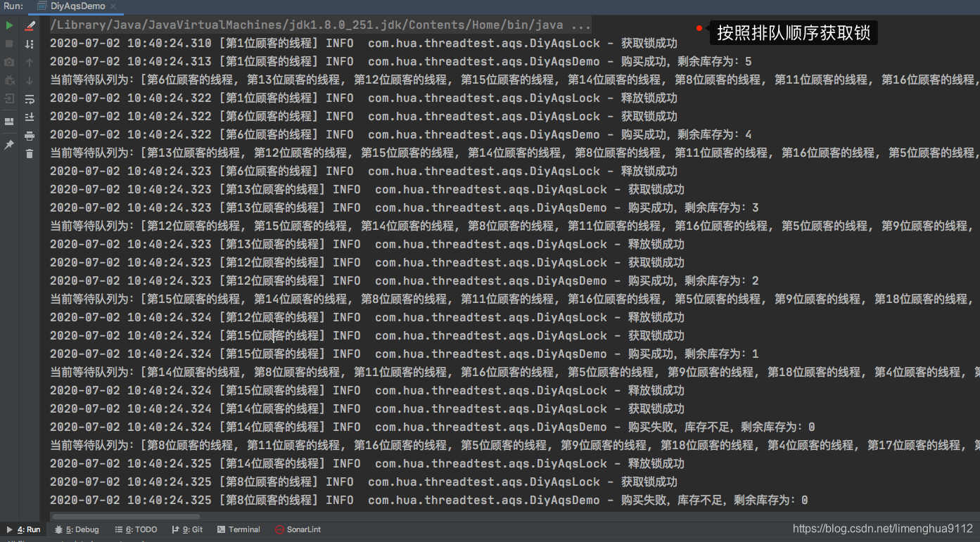980x542 pixels.
Task: Click log line '购买成功, 剩余库存为: 3'
Action: pyautogui.click(x=404, y=208)
